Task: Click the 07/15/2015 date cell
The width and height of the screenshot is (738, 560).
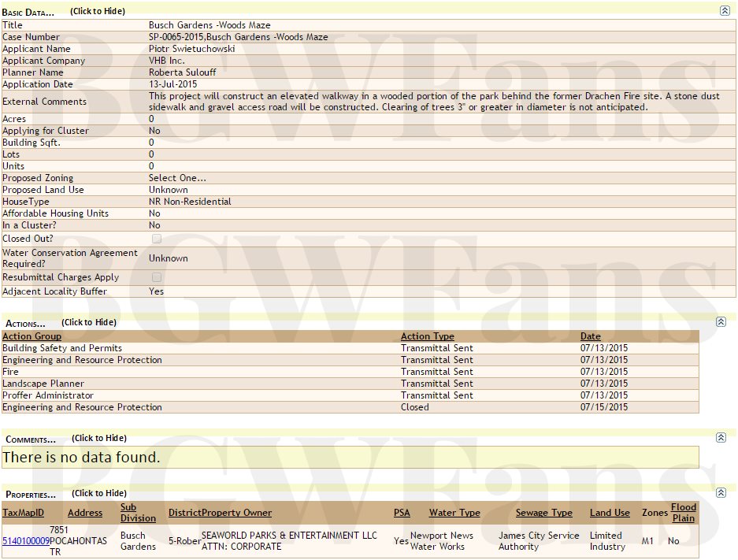Action: [x=604, y=407]
